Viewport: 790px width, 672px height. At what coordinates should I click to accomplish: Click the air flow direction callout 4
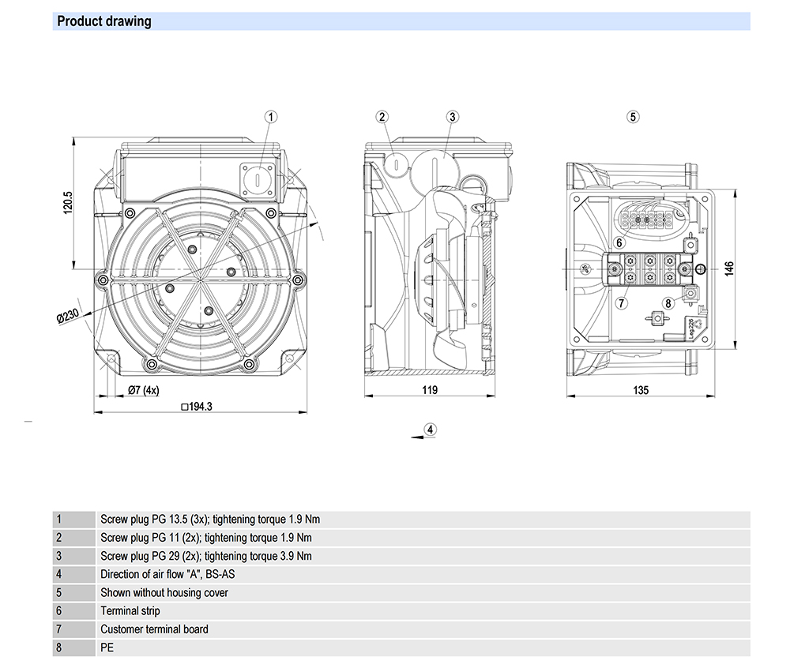coord(430,430)
